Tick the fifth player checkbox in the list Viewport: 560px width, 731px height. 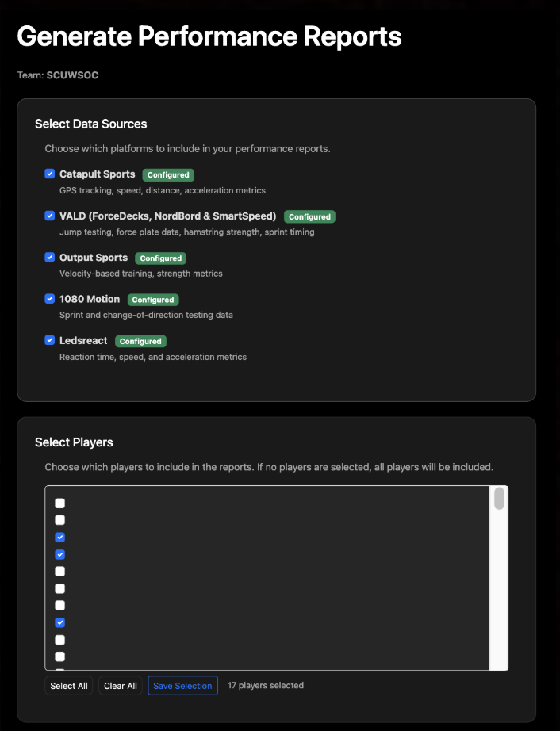click(x=59, y=572)
